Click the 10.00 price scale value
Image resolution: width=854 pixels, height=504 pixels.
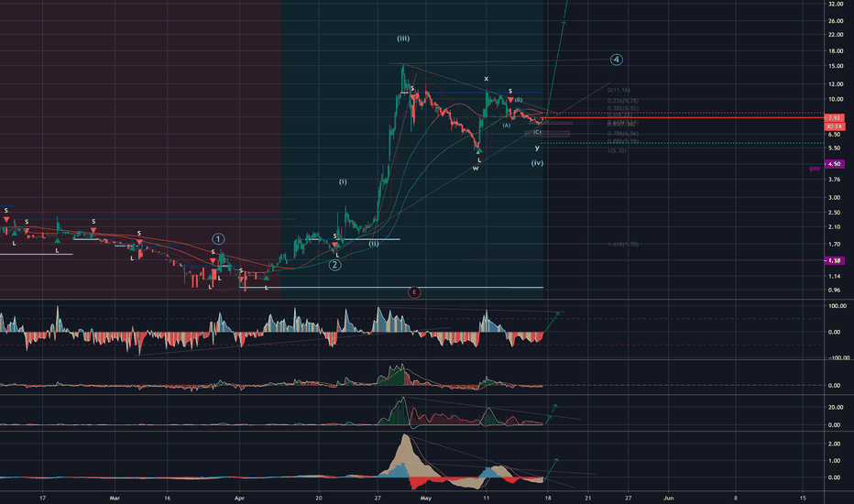[836, 100]
